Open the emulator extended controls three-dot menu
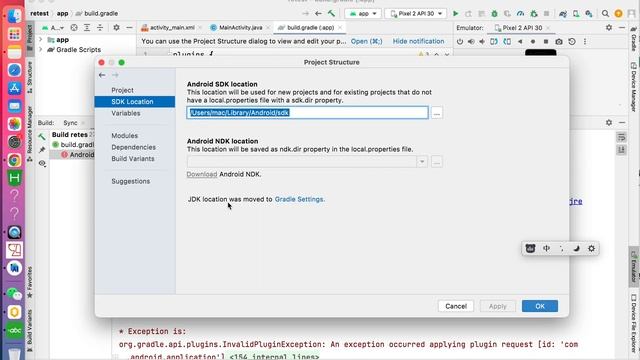 [585, 42]
